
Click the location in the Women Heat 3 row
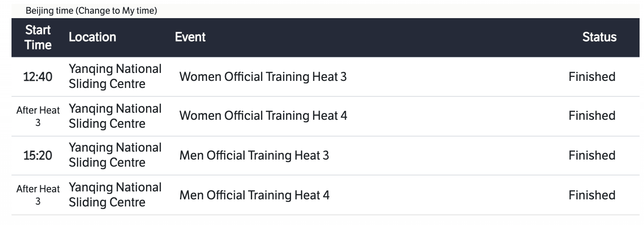(115, 76)
